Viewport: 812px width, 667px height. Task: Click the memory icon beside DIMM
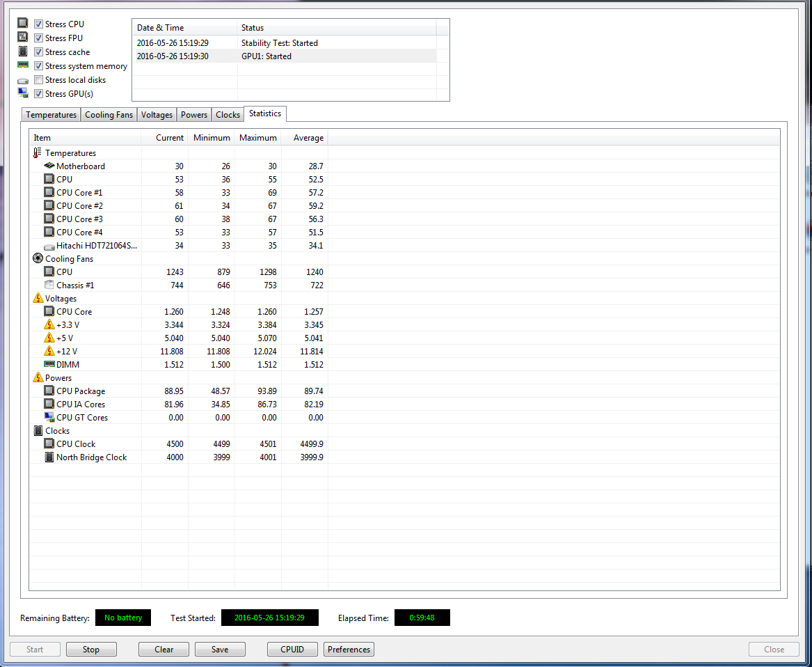49,365
